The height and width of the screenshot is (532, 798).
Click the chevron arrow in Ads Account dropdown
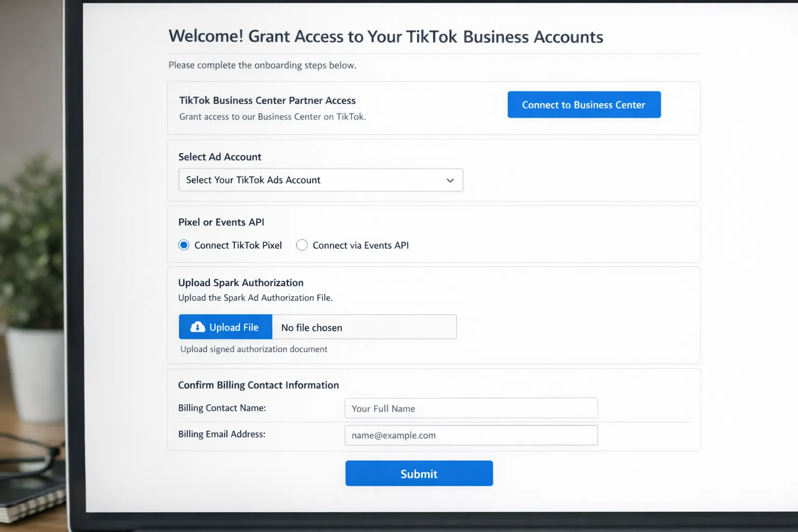[x=450, y=180]
